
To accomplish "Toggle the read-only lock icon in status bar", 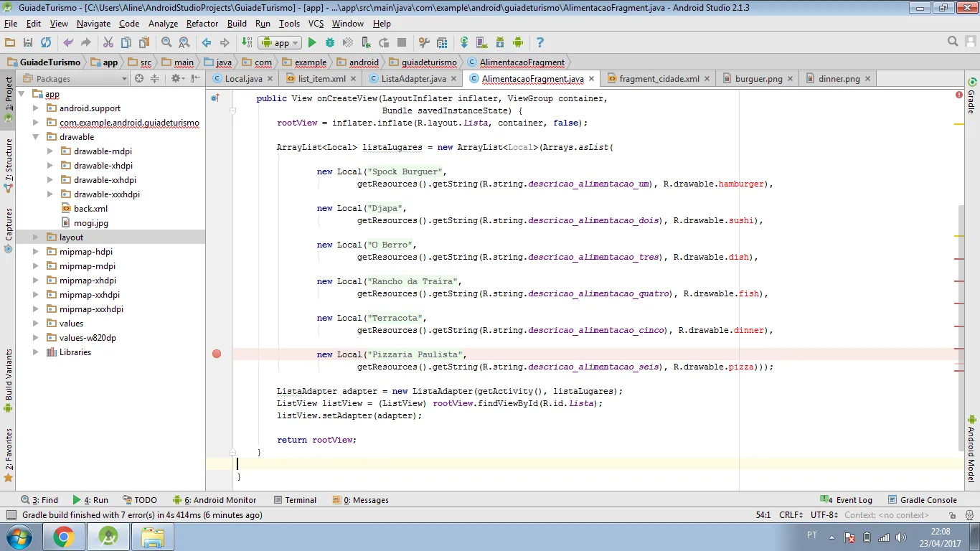I will [952, 515].
